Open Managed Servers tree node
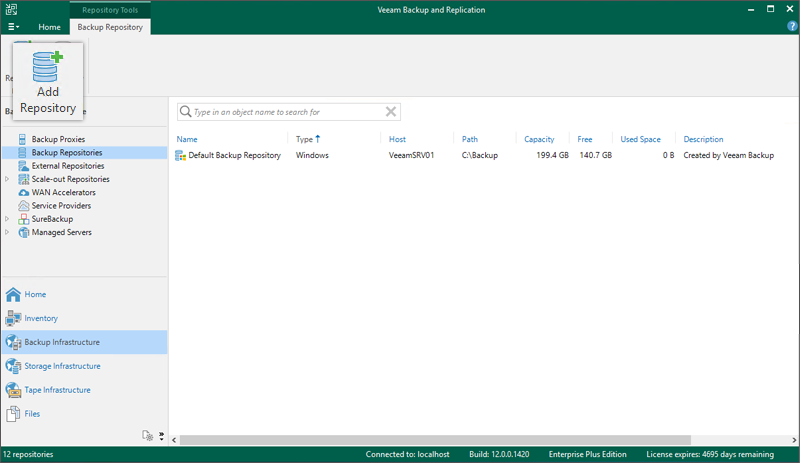The width and height of the screenshot is (800, 463). (62, 232)
